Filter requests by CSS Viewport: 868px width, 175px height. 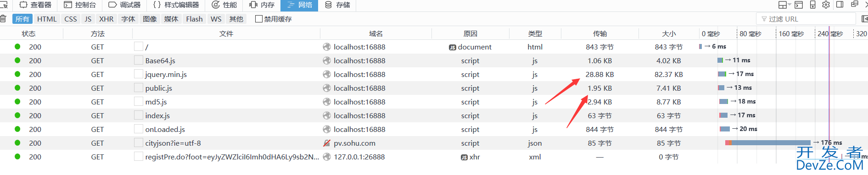click(71, 19)
